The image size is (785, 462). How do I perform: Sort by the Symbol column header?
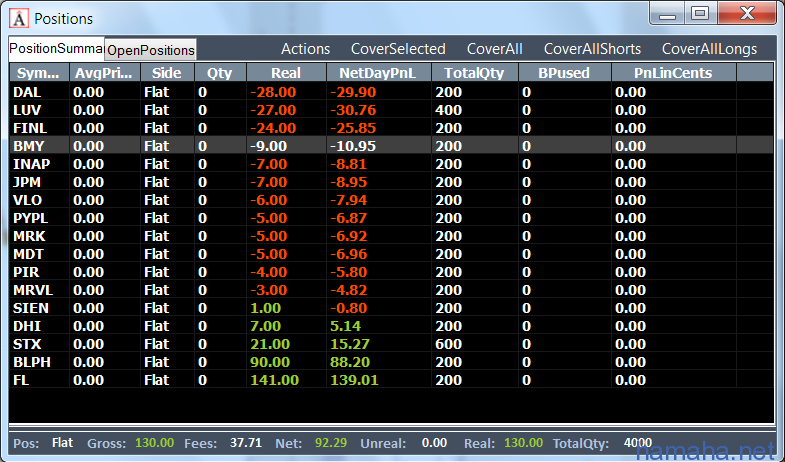(x=38, y=73)
